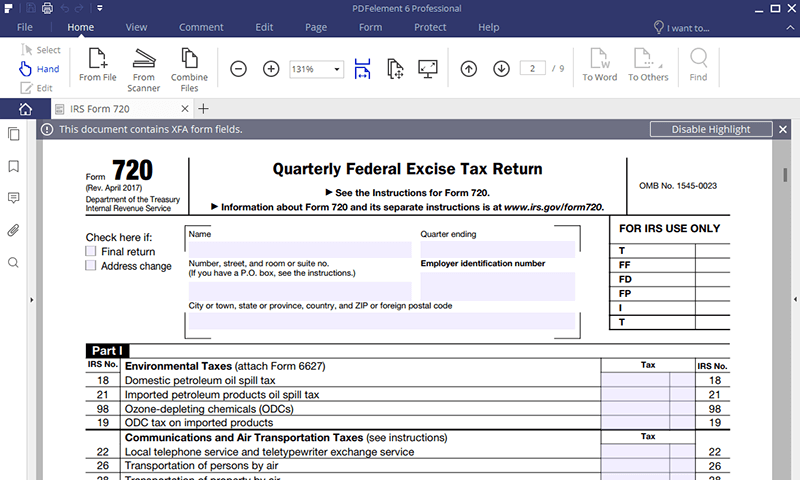Open the search panel in sidebar
Image resolution: width=800 pixels, height=480 pixels.
point(13,263)
